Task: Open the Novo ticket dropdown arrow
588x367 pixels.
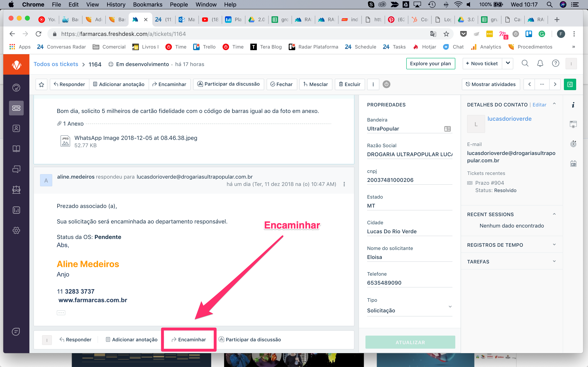Action: (x=508, y=63)
